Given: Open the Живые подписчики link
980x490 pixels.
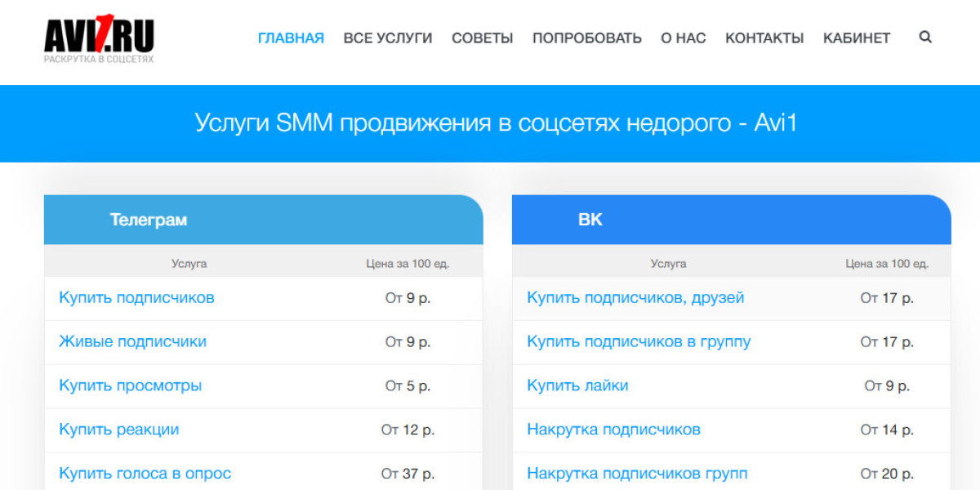Looking at the screenshot, I should click(132, 342).
